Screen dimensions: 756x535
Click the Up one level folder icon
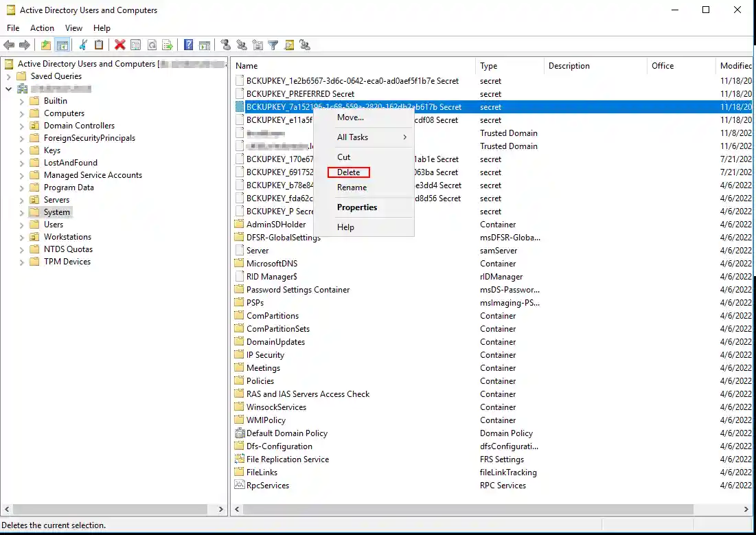point(46,45)
